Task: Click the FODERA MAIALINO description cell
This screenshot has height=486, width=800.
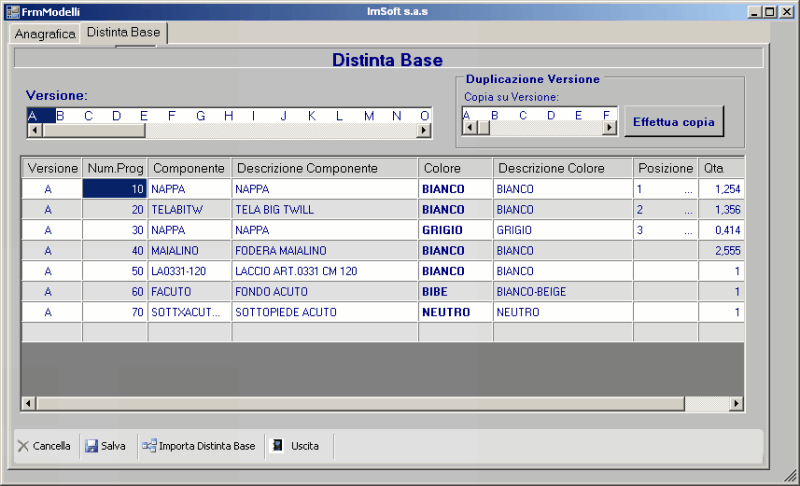Action: tap(324, 250)
